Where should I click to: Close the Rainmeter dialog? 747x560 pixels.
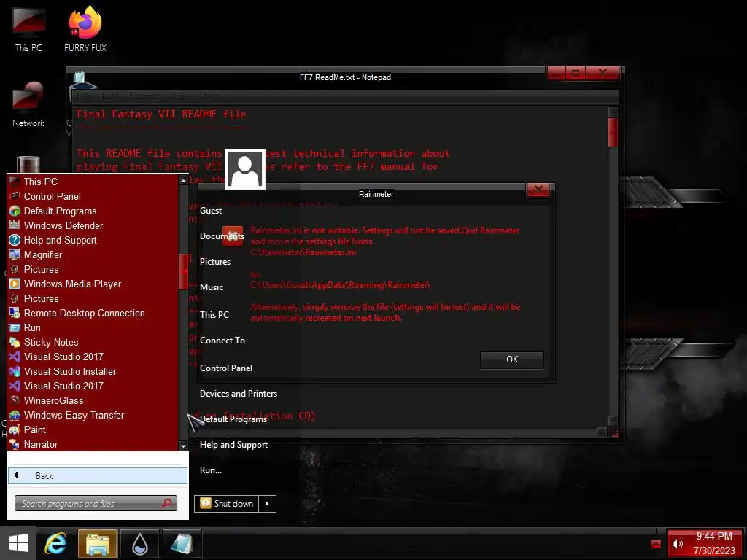[x=538, y=190]
